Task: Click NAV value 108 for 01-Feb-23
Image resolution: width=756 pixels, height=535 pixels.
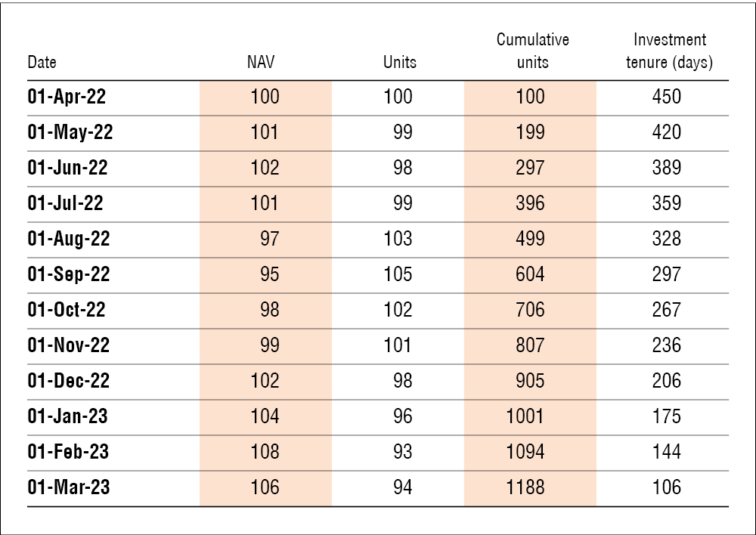Action: pyautogui.click(x=265, y=452)
